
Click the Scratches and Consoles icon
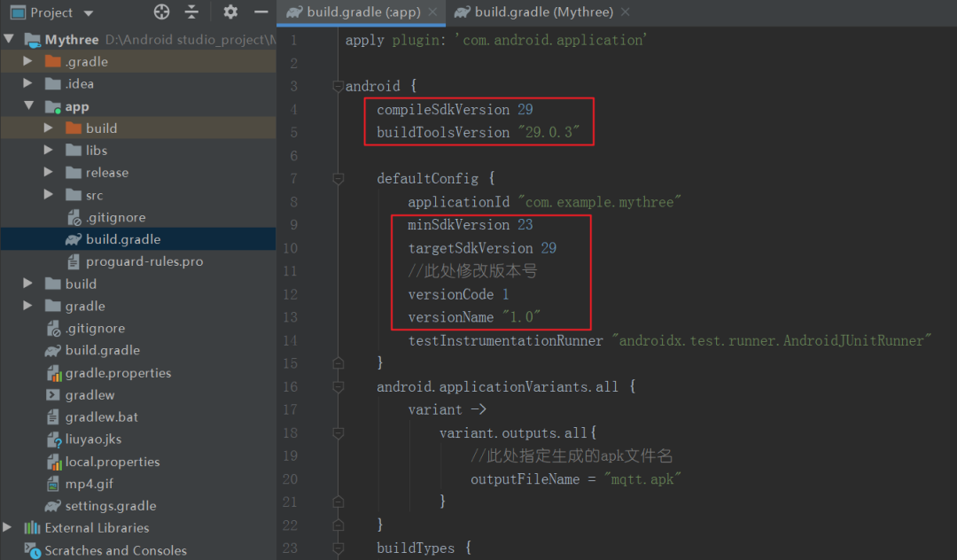click(33, 550)
